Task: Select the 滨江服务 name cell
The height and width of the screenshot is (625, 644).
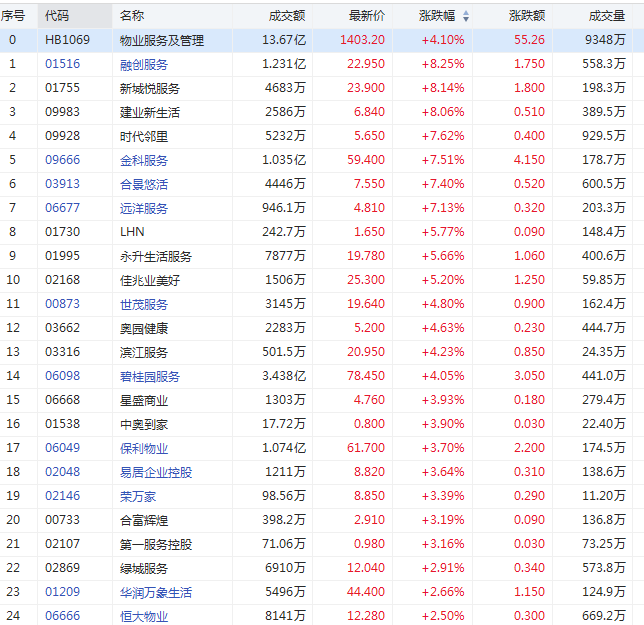Action: pos(144,352)
